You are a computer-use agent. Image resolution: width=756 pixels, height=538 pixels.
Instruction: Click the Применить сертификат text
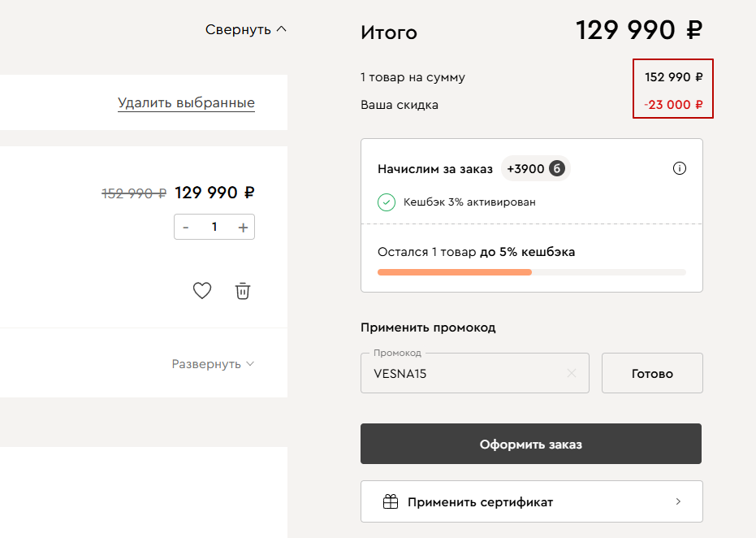480,502
